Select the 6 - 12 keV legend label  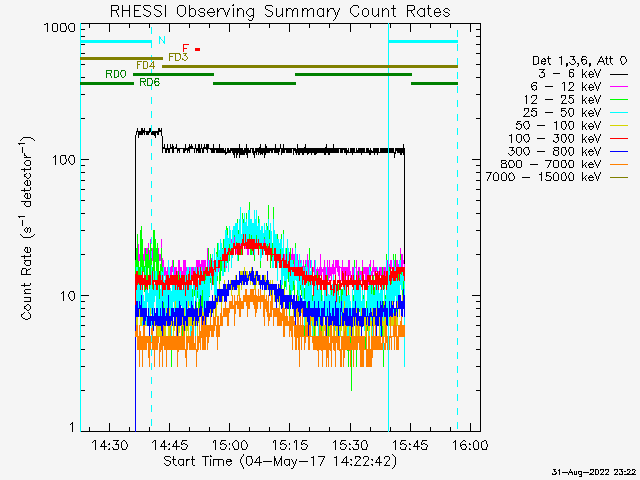coord(566,87)
